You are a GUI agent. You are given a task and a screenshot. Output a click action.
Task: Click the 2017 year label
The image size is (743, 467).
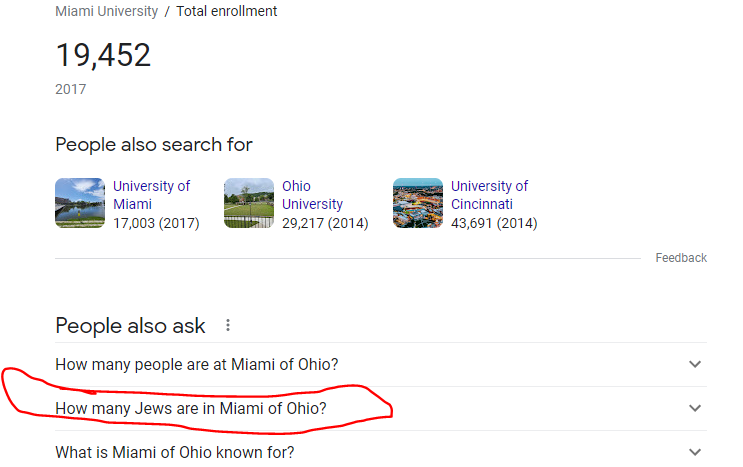coord(71,89)
